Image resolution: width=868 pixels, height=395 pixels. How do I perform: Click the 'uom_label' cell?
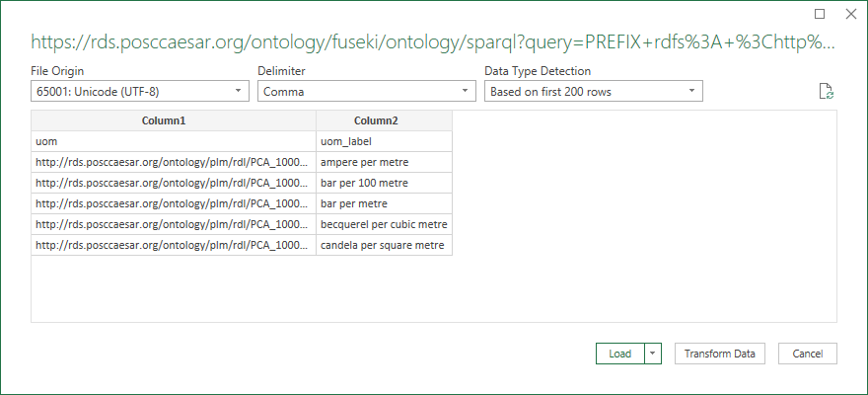[x=384, y=142]
